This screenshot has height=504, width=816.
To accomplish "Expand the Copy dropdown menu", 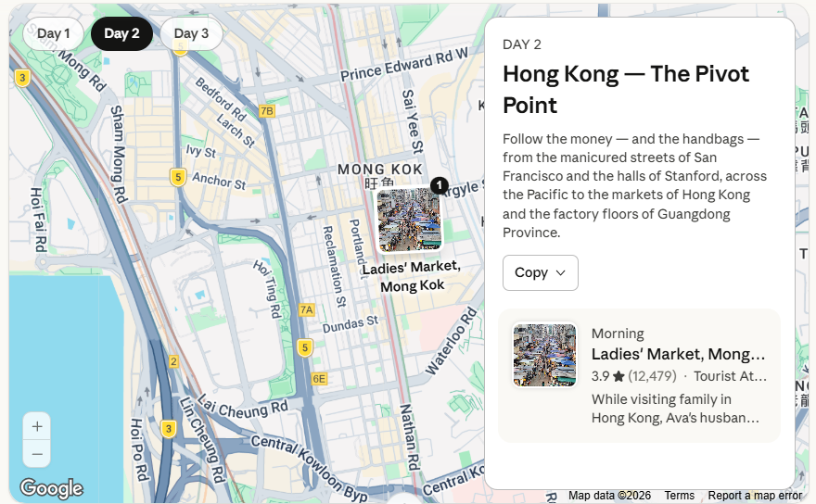I will (x=540, y=272).
